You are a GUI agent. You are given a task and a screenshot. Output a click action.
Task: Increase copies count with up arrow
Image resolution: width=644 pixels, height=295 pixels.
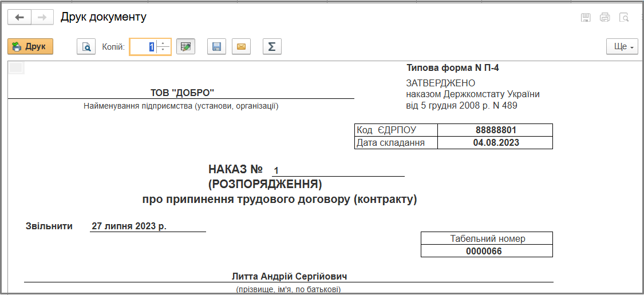point(164,43)
